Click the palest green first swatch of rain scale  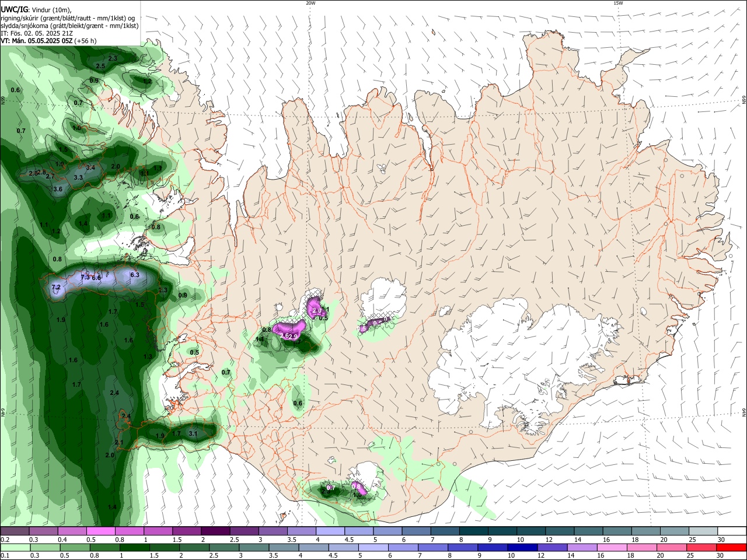(15, 547)
